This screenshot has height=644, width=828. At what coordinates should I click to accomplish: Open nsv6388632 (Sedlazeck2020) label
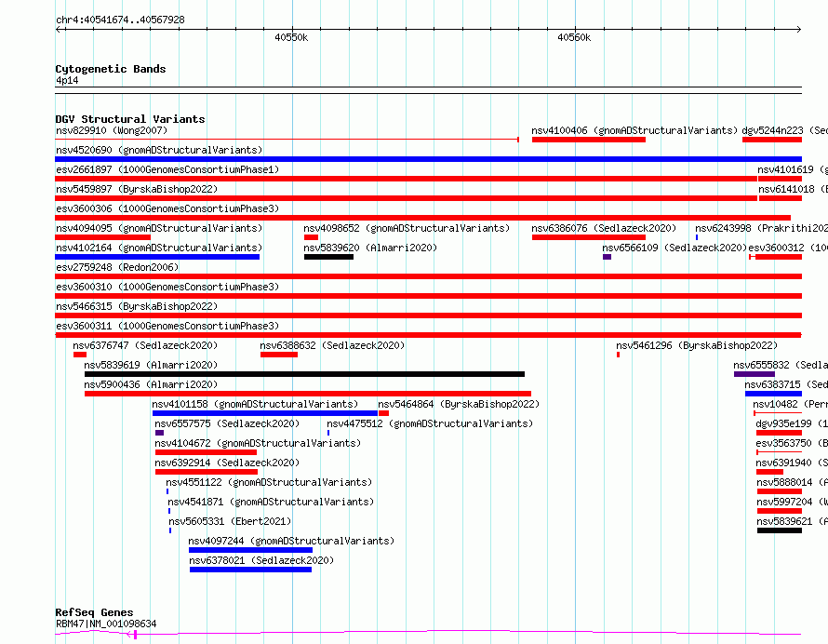[x=332, y=345]
